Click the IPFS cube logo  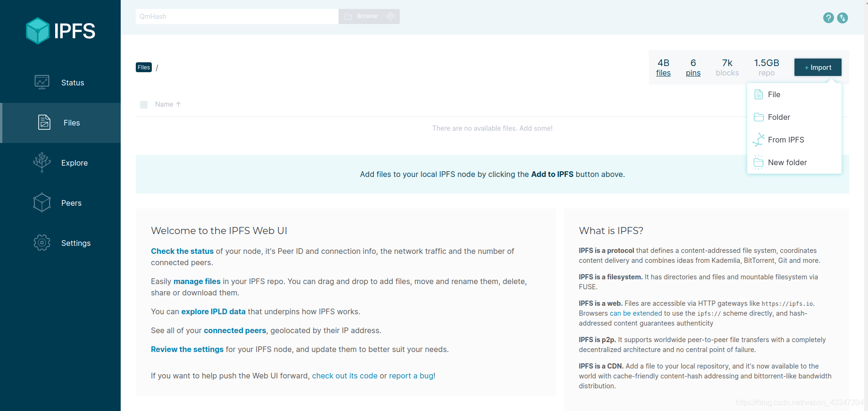click(38, 31)
